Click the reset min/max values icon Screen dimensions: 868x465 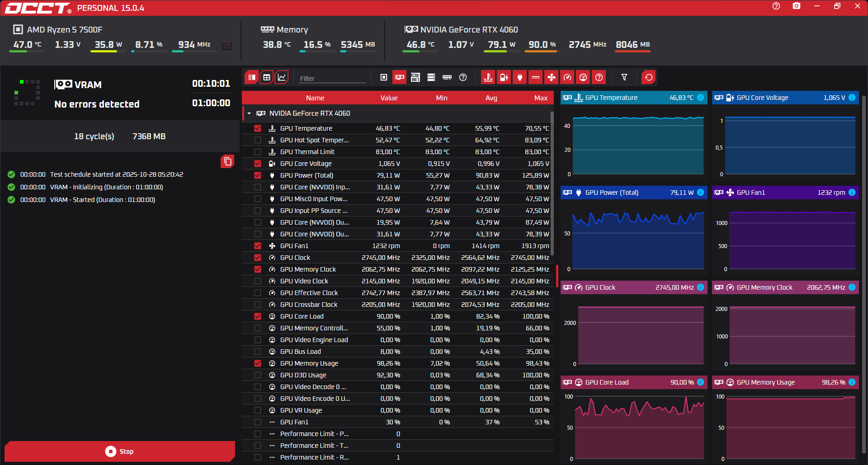648,77
